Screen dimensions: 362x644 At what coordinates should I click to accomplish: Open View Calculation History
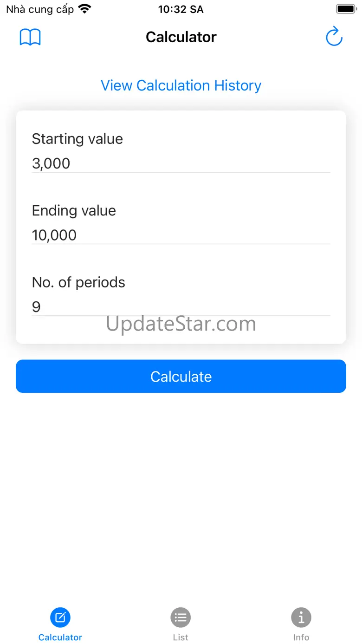click(x=181, y=85)
